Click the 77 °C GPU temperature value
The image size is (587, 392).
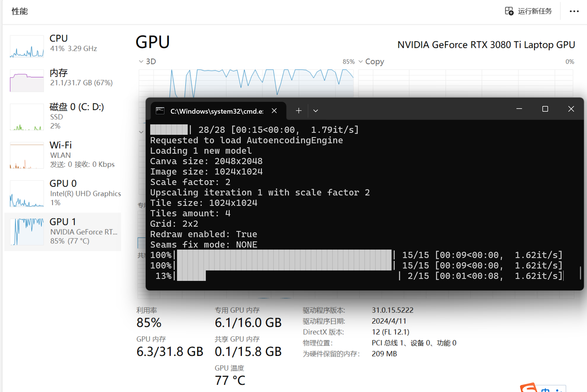pyautogui.click(x=230, y=380)
